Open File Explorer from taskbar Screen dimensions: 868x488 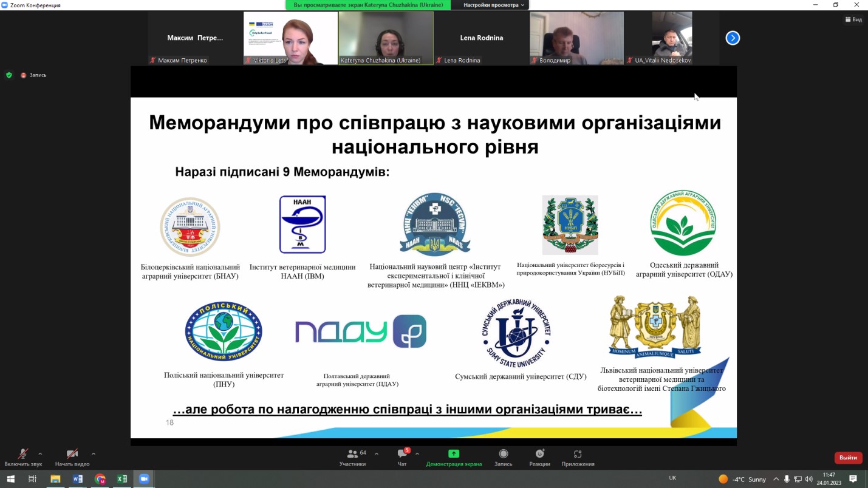[55, 479]
